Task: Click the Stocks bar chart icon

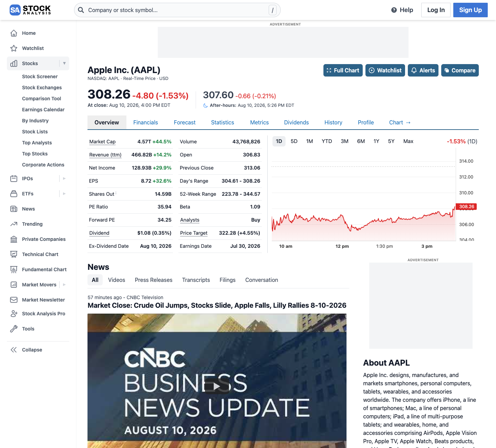Action: (x=14, y=63)
